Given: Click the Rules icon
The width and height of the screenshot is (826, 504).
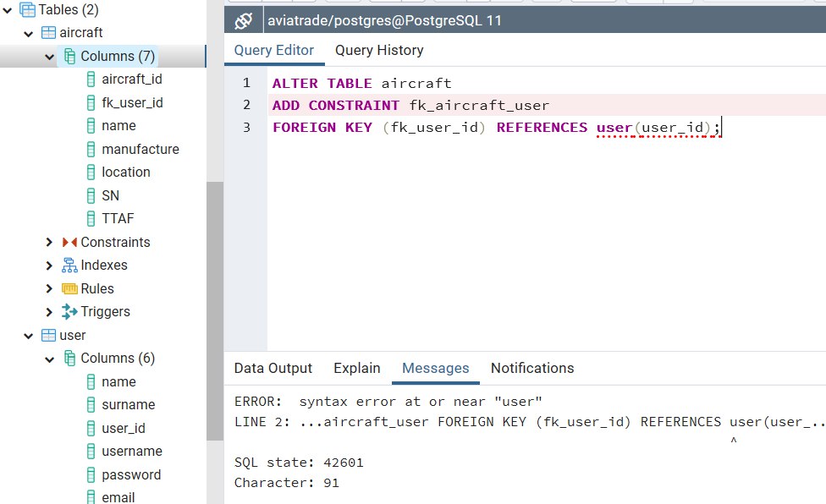Looking at the screenshot, I should pos(69,288).
